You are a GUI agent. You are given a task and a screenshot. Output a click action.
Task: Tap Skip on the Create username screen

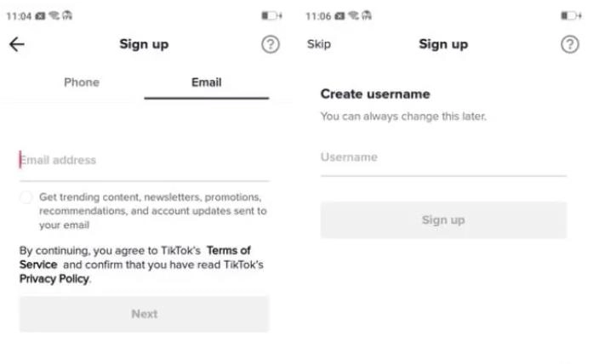point(319,44)
